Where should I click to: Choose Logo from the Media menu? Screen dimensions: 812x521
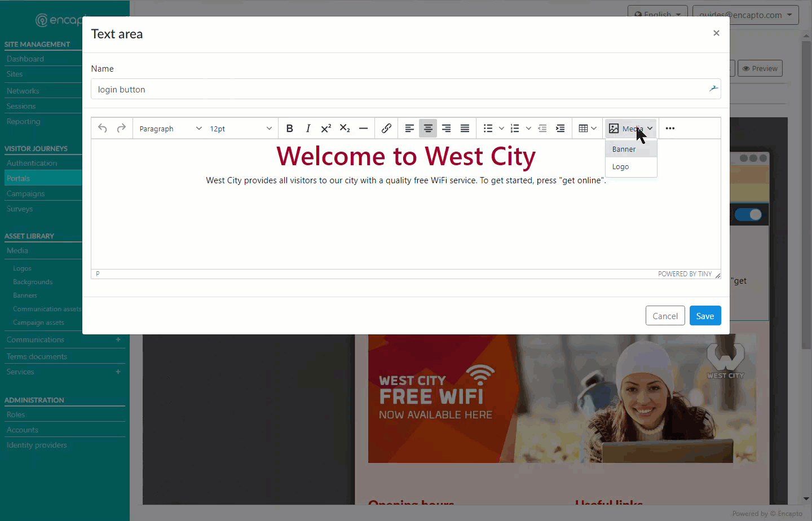tap(631, 166)
